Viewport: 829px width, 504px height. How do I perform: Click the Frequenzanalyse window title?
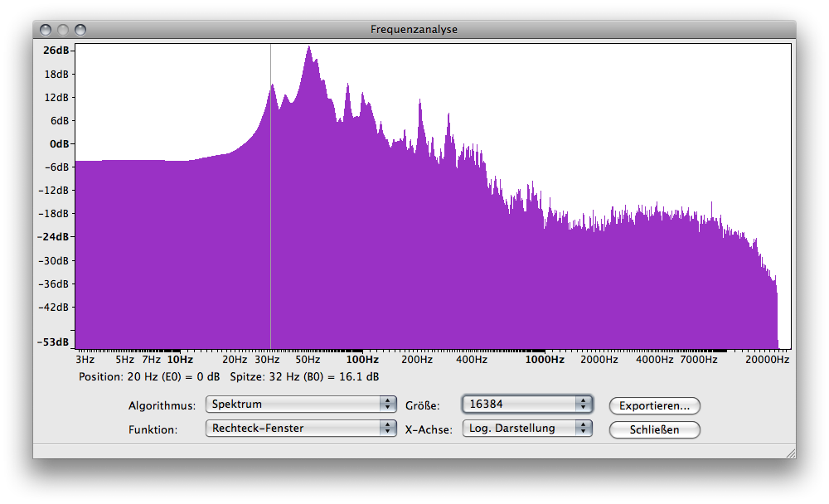414,30
